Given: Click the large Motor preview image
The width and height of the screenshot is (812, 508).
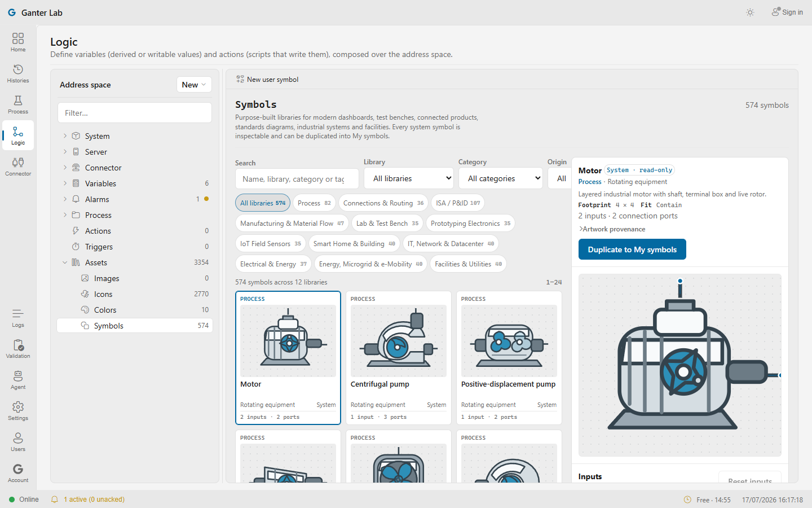Looking at the screenshot, I should coord(680,365).
